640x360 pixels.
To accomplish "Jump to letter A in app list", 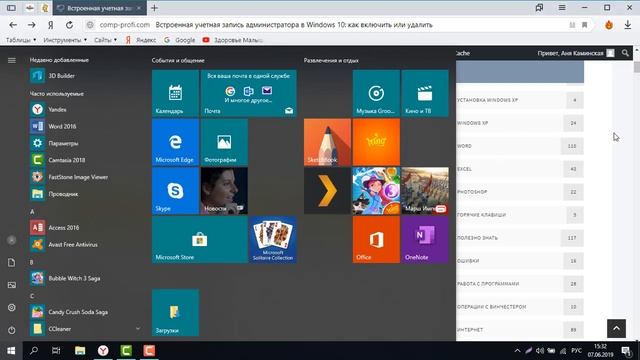I will coord(32,211).
